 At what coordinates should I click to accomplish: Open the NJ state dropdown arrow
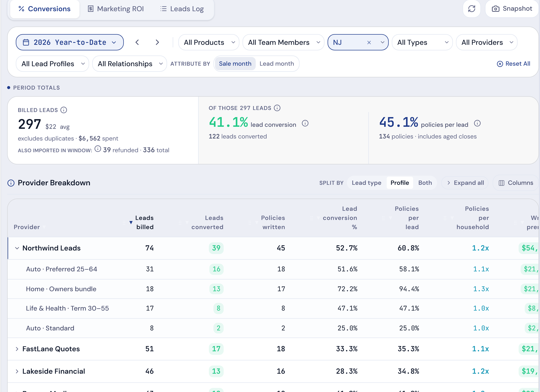pyautogui.click(x=382, y=42)
